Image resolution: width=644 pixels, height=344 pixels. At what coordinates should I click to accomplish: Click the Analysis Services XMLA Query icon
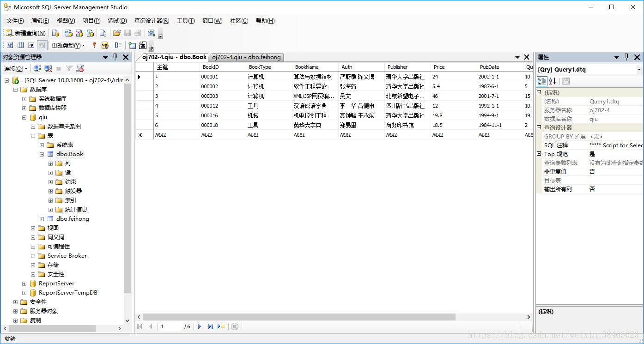pos(90,33)
